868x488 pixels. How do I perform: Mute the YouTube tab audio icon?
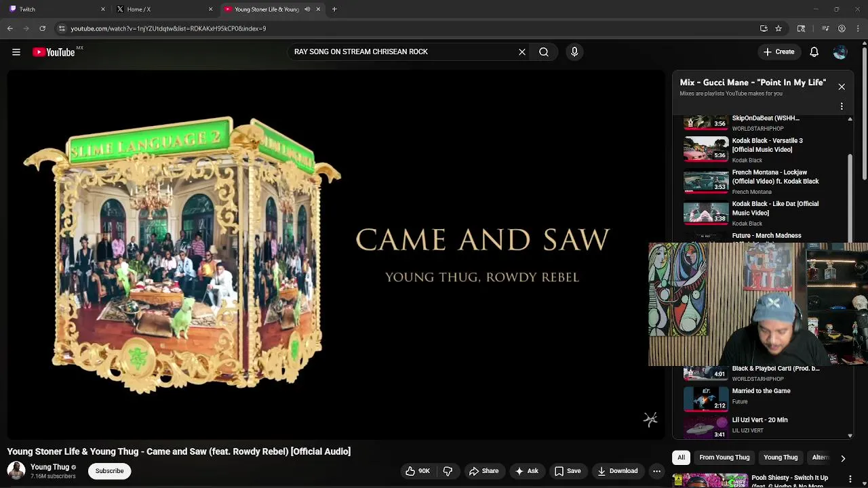(x=307, y=9)
